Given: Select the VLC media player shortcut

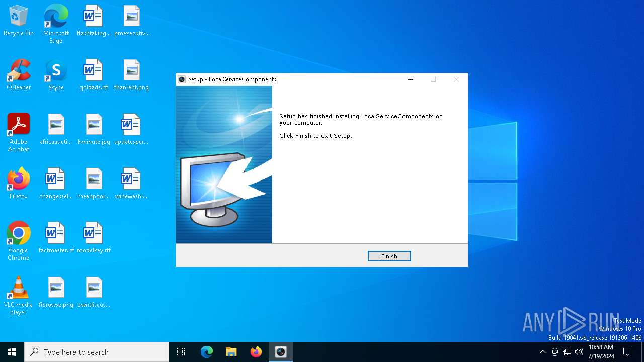Looking at the screenshot, I should 19,296.
